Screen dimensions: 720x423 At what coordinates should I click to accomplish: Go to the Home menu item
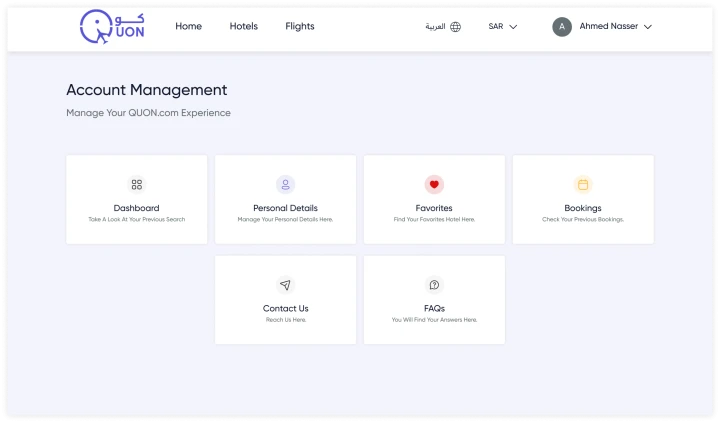point(188,27)
